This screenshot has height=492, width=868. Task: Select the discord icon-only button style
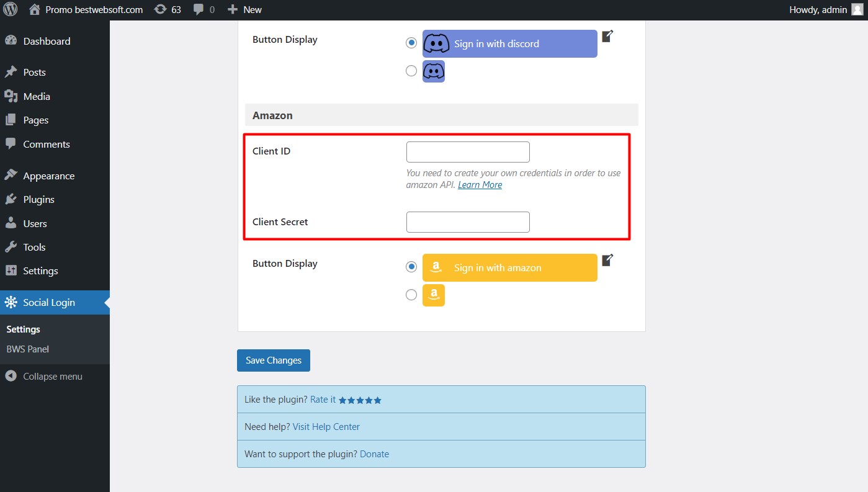click(x=411, y=71)
